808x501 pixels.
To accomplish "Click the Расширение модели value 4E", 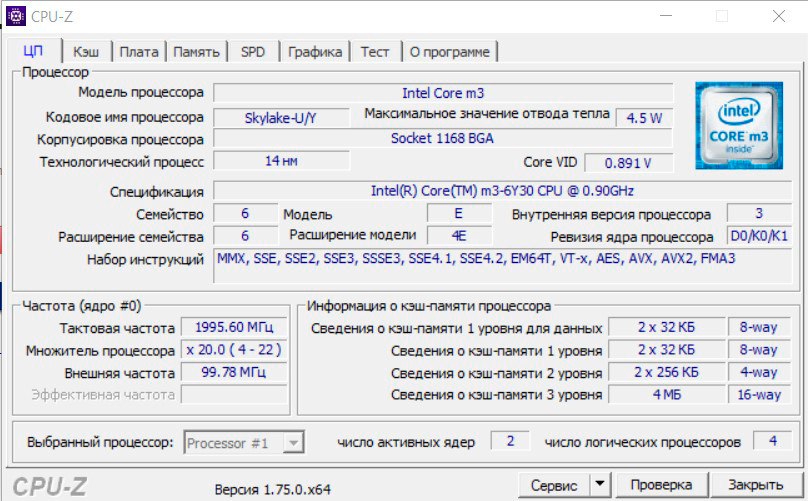I will (459, 236).
